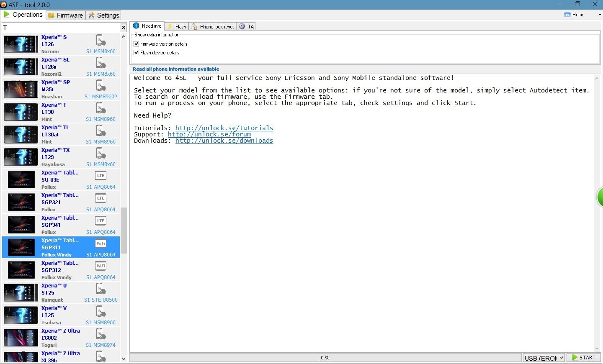The height and width of the screenshot is (364, 603).
Task: Click the phone icon for Xperia TX LT29
Action: pos(101,154)
